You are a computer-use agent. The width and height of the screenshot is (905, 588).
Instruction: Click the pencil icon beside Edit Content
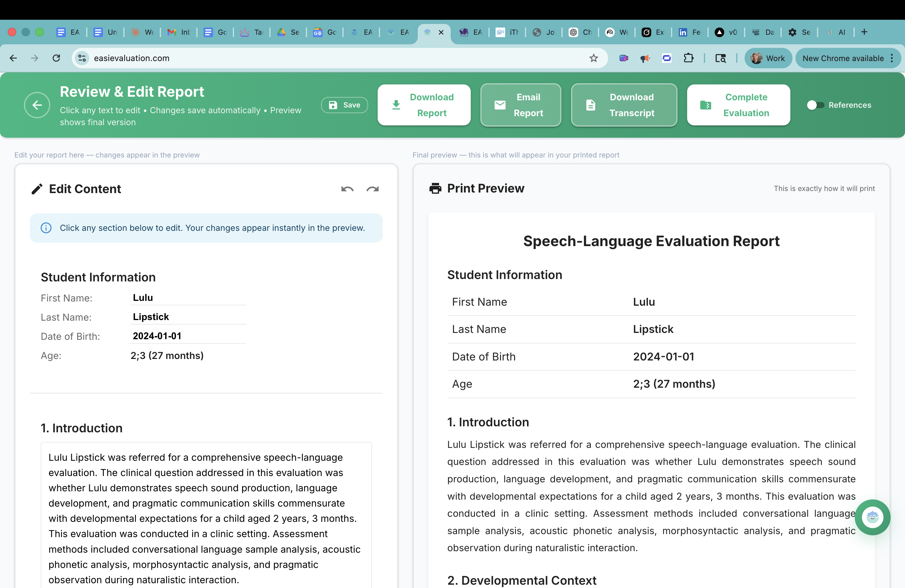click(37, 188)
